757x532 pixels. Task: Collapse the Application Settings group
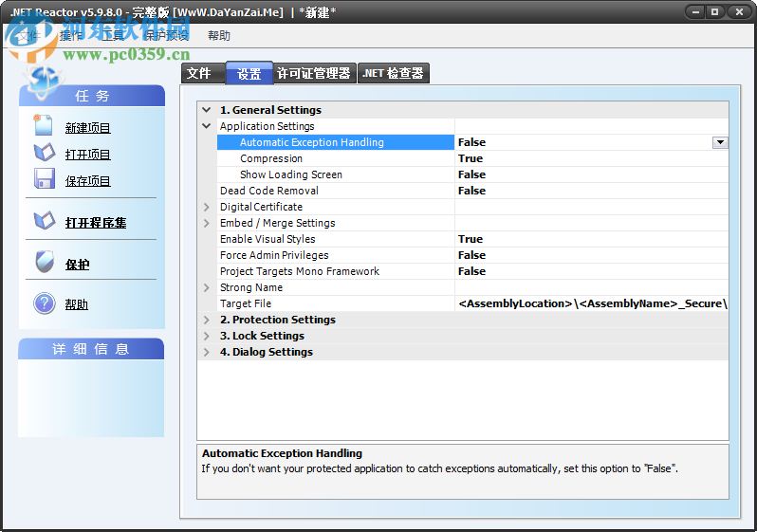207,126
